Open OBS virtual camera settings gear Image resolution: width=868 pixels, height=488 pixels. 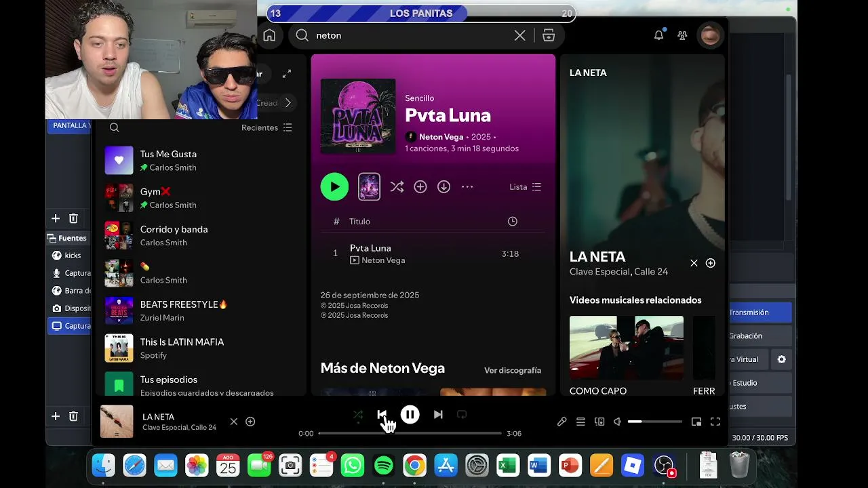click(x=781, y=359)
